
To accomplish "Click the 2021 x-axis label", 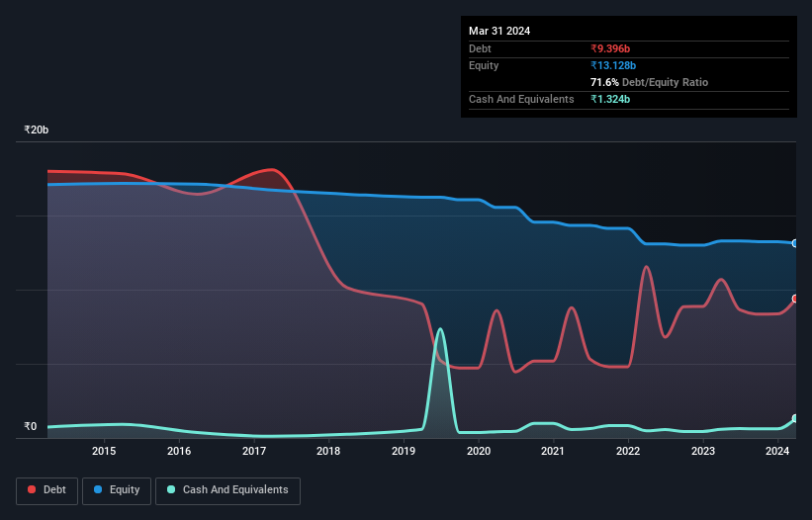I will (x=553, y=451).
